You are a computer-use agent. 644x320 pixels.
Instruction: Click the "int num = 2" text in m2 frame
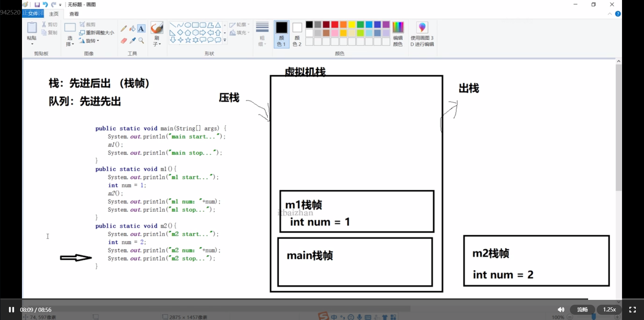503,275
